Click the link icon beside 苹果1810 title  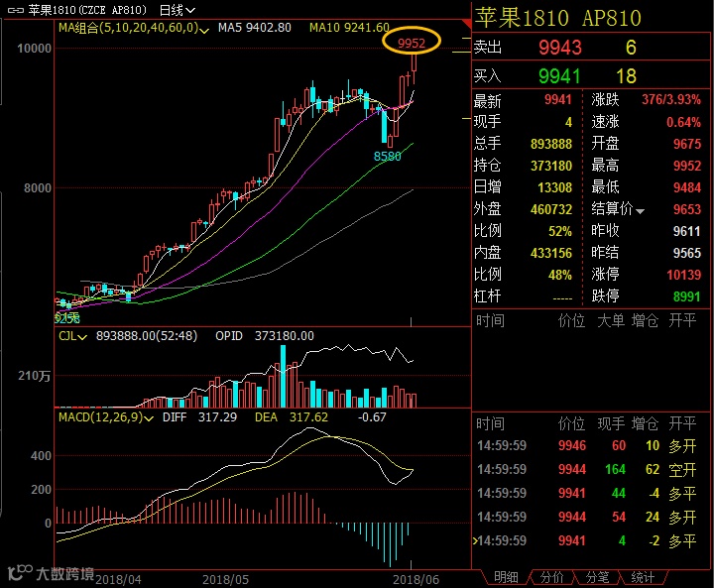[x=16, y=10]
